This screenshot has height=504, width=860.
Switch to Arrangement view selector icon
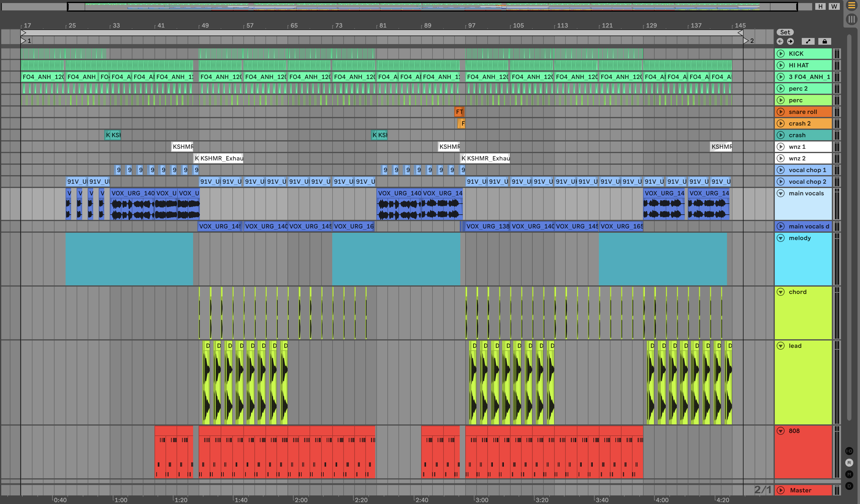pyautogui.click(x=851, y=6)
